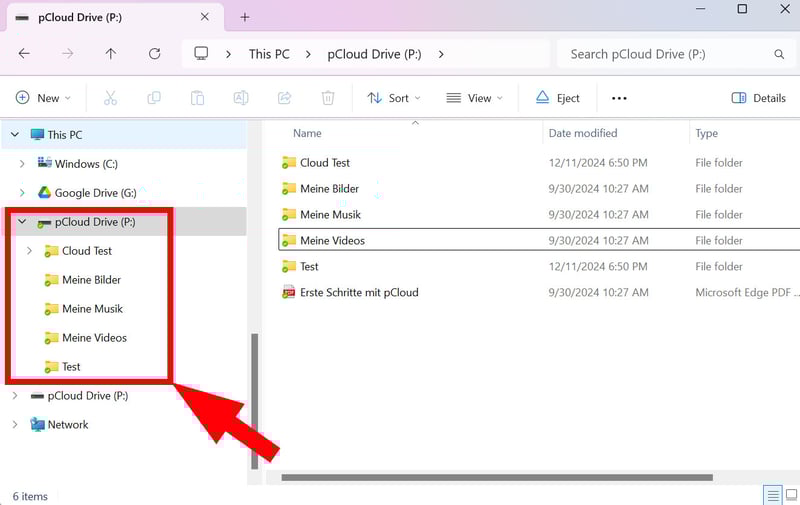Screen dimensions: 800x505
Task: Select Meine Bilder in the sidebar tree
Action: click(91, 280)
